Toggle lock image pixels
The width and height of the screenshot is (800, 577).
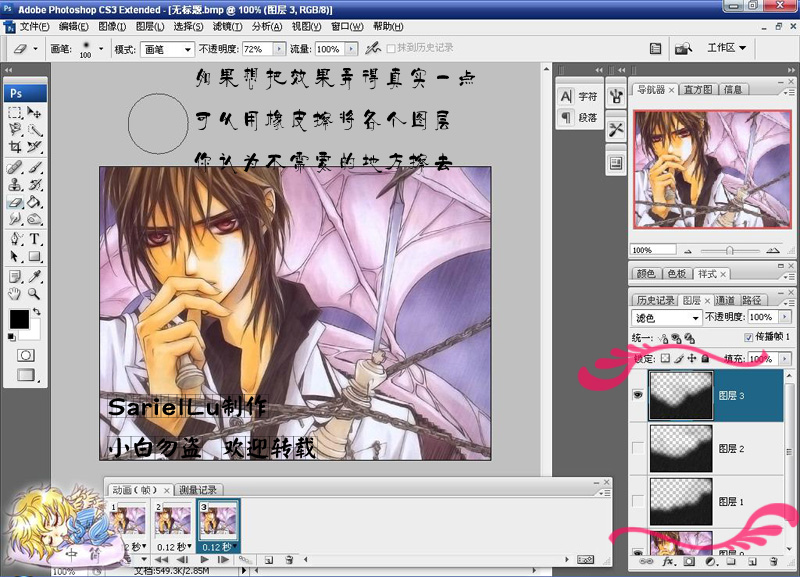(679, 359)
